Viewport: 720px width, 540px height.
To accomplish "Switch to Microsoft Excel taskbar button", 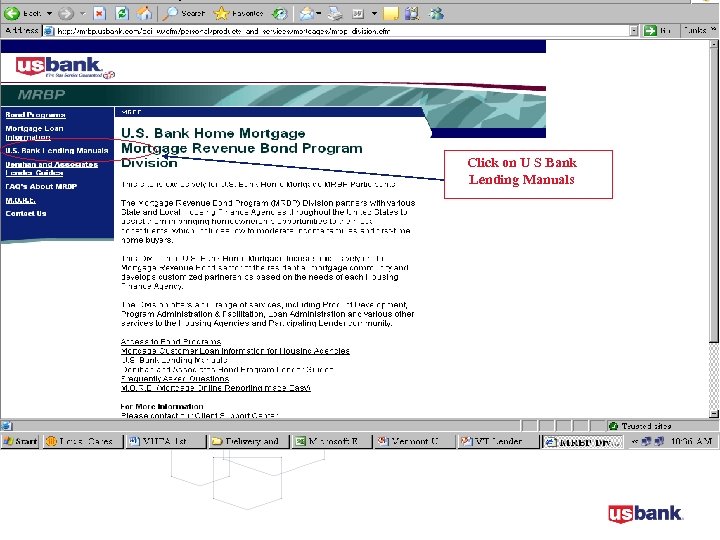I will click(x=331, y=441).
